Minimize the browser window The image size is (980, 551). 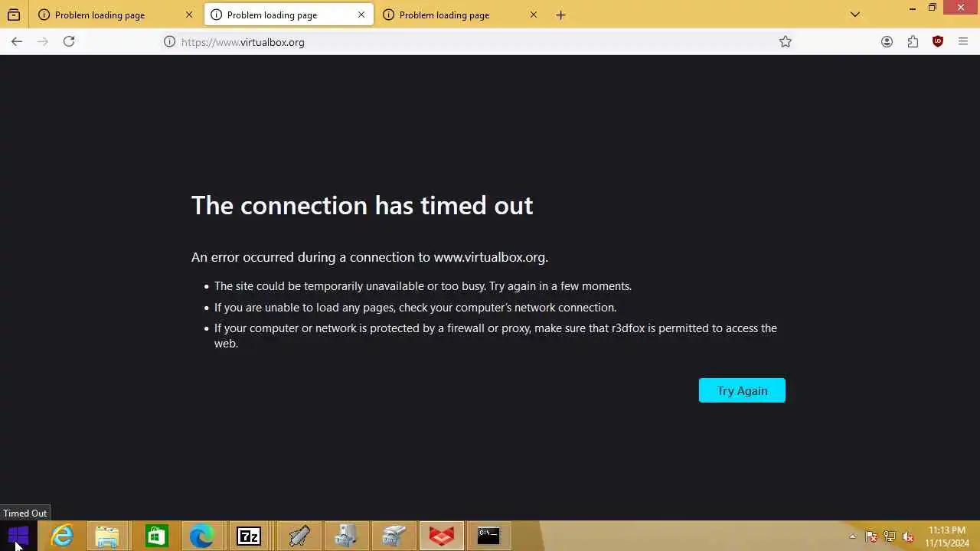(913, 8)
